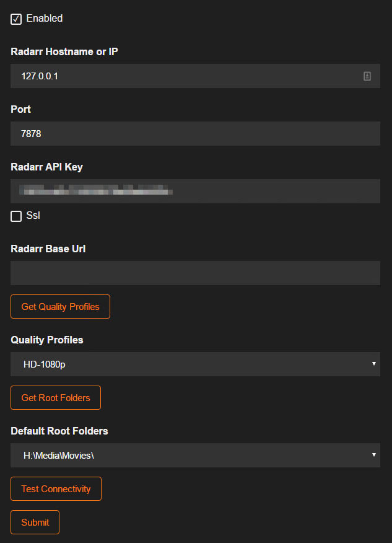This screenshot has height=543, width=392.
Task: Click inside the Port field showing 7878
Action: point(186,133)
